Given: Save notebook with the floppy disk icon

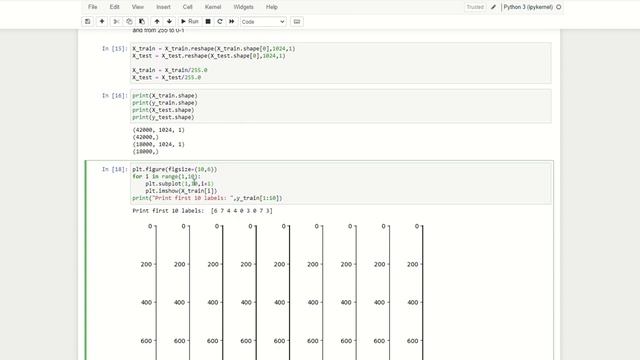Looking at the screenshot, I should tap(87, 22).
